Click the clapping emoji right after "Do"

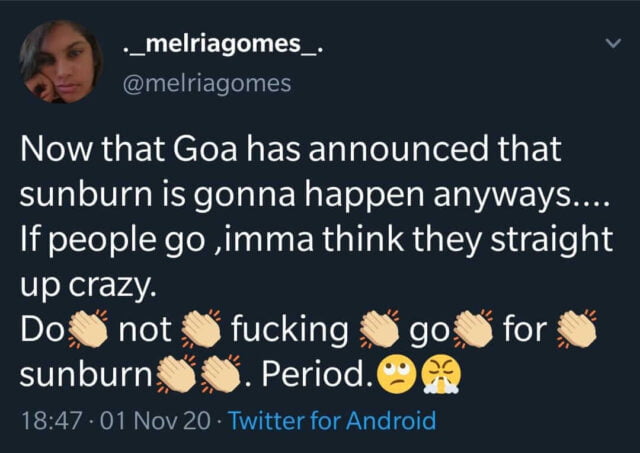coord(89,331)
